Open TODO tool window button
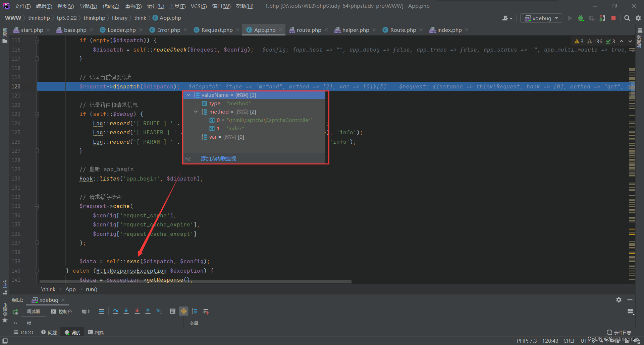 point(23,333)
